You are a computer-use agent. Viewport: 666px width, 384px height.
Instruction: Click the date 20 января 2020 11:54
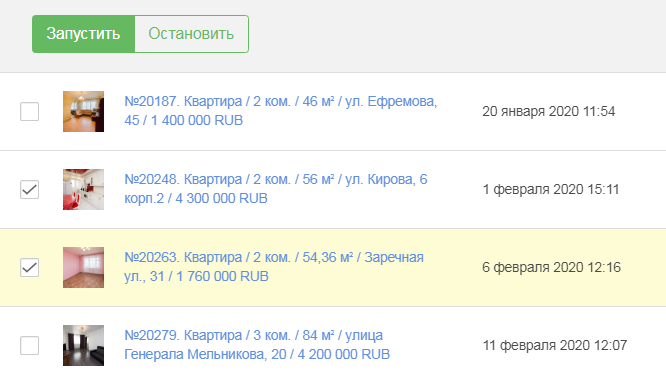pos(548,111)
